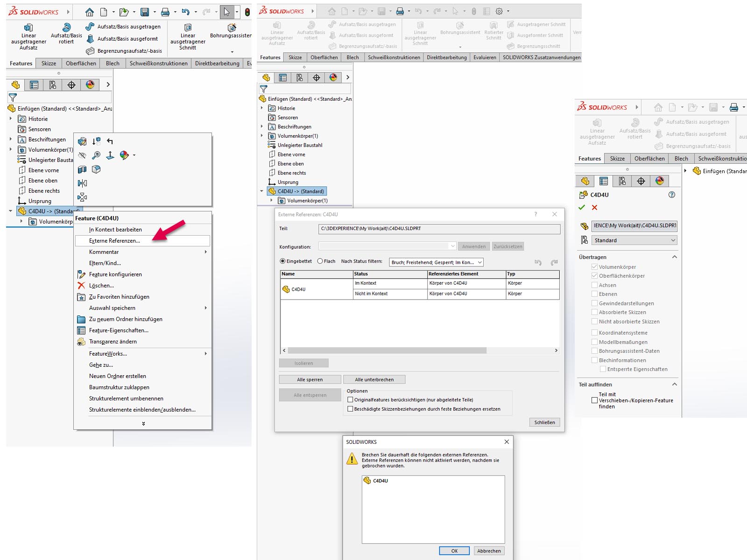Screen dimensions: 747x560
Task: Click Schließen button in Externe Referenzen dialog
Action: [x=544, y=422]
